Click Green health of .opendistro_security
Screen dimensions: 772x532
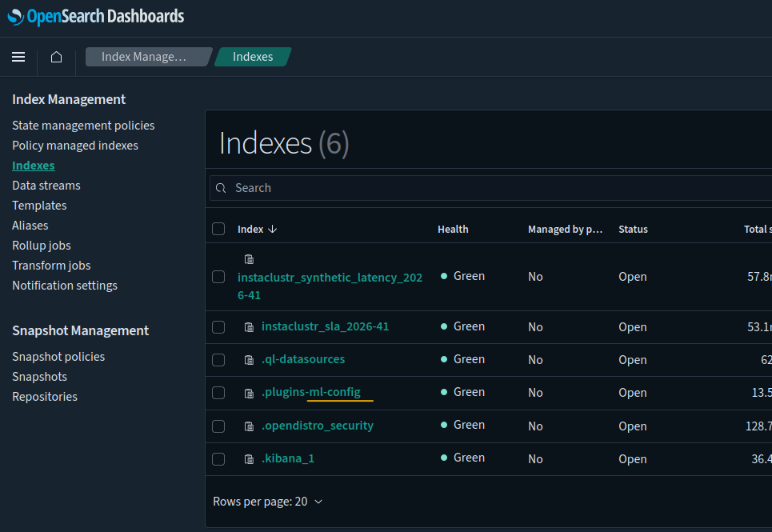pos(463,425)
